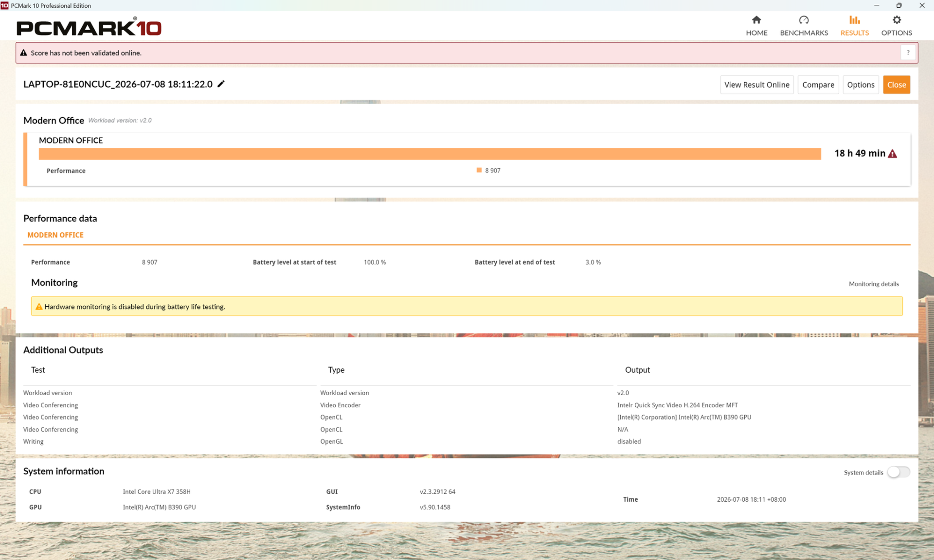The height and width of the screenshot is (560, 934).
Task: Click the question mark help icon
Action: click(908, 52)
